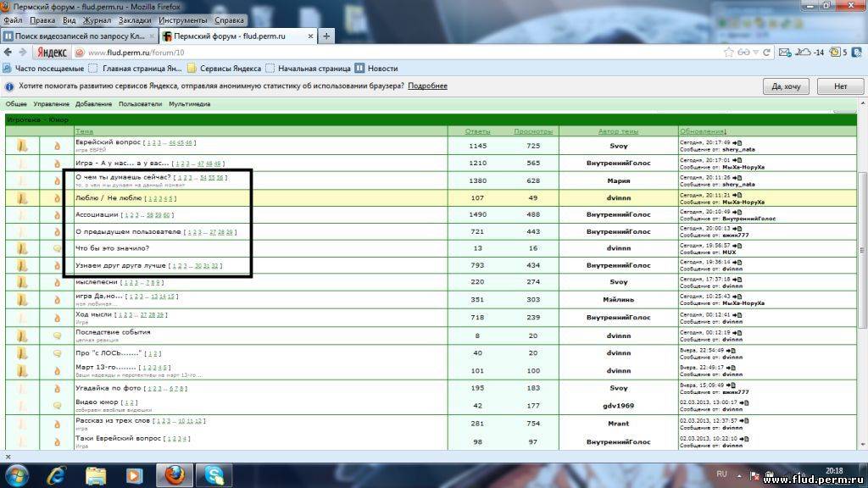Launch Skype from the taskbar
This screenshot has height=488, width=868.
(x=213, y=474)
